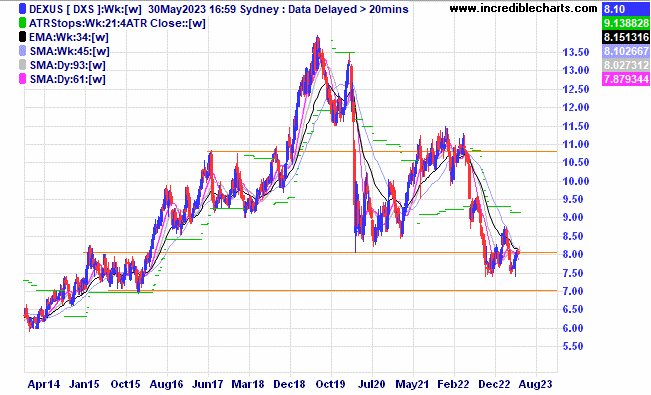Select the EMA:Wk:34:[w] legend label
The height and width of the screenshot is (395, 651).
(69, 37)
